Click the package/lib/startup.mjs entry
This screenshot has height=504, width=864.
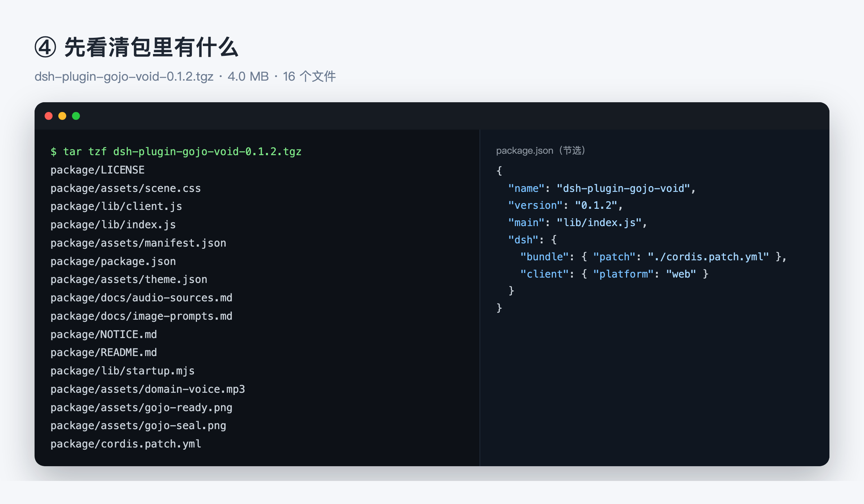(122, 371)
